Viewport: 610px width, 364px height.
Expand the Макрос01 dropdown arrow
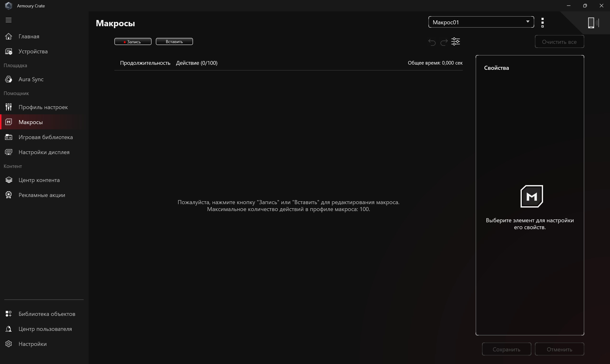click(x=528, y=22)
